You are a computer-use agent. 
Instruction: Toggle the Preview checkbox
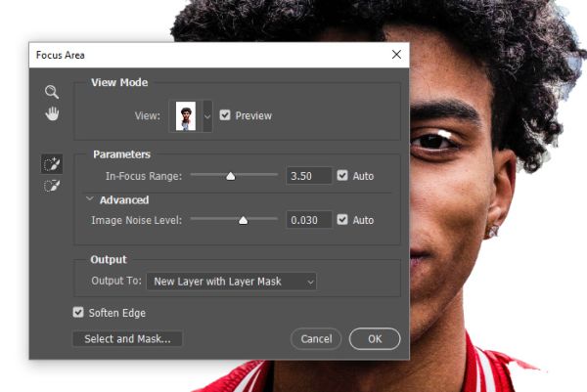click(225, 115)
